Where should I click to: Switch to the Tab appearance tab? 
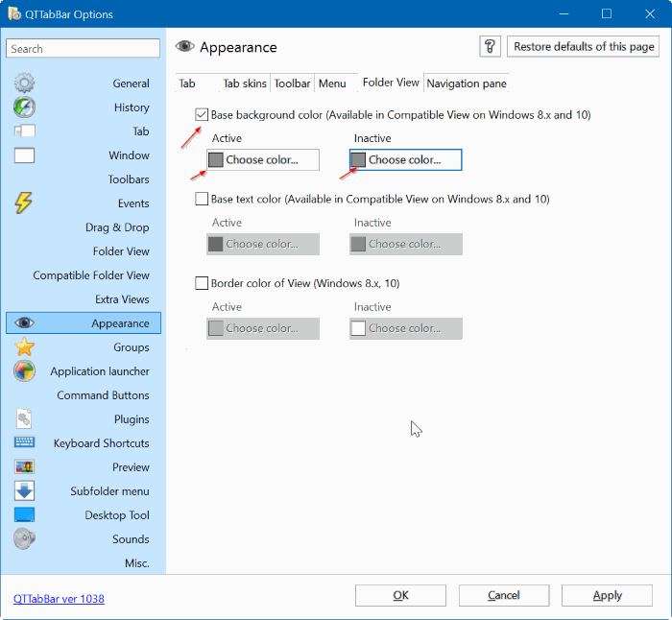coord(187,83)
